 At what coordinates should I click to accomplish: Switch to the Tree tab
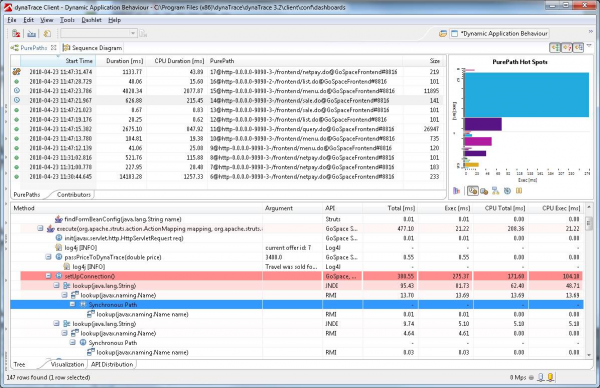click(x=20, y=364)
